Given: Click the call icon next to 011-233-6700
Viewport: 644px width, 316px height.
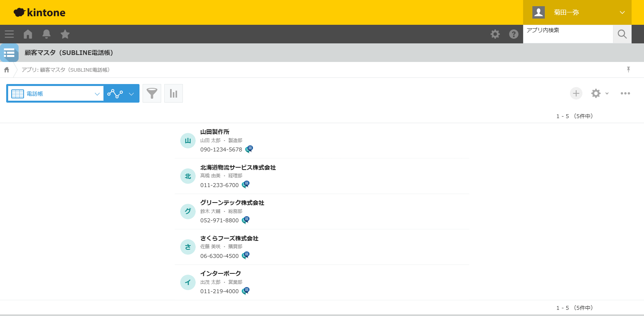Looking at the screenshot, I should (246, 185).
